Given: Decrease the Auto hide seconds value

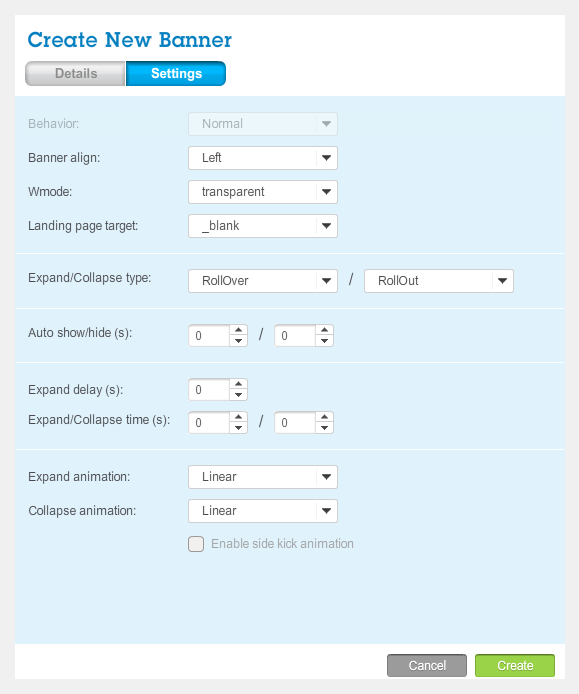Looking at the screenshot, I should pos(324,341).
